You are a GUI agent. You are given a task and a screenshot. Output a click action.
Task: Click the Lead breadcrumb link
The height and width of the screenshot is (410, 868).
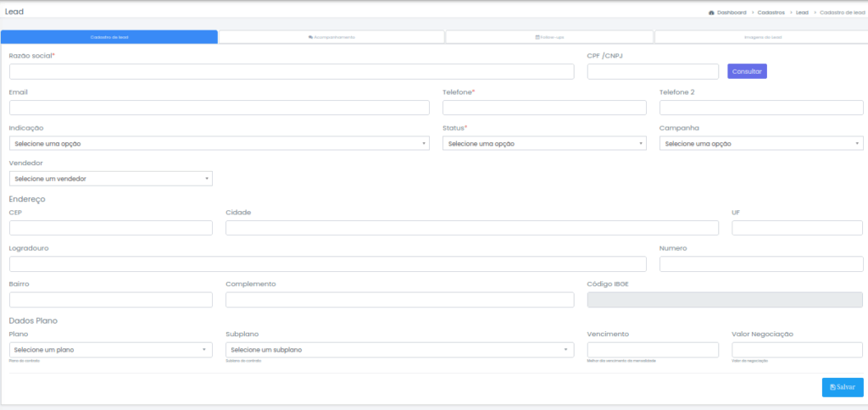[802, 13]
